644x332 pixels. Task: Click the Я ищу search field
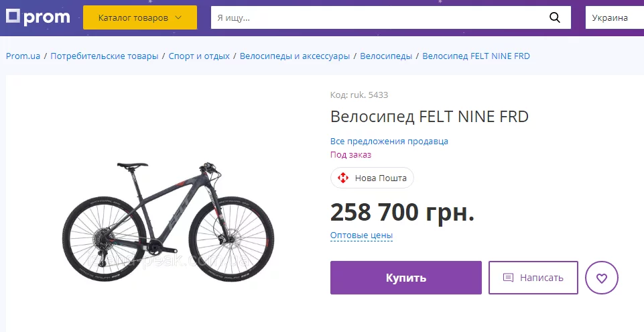click(375, 17)
